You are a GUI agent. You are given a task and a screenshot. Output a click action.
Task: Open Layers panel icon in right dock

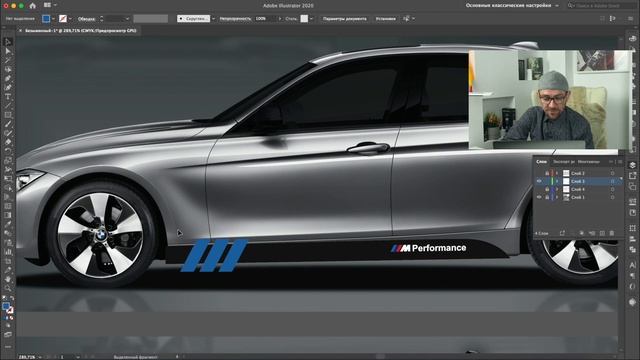(632, 165)
